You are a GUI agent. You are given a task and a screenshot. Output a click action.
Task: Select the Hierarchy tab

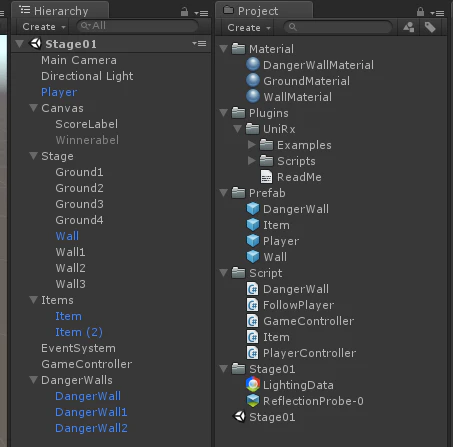(60, 11)
